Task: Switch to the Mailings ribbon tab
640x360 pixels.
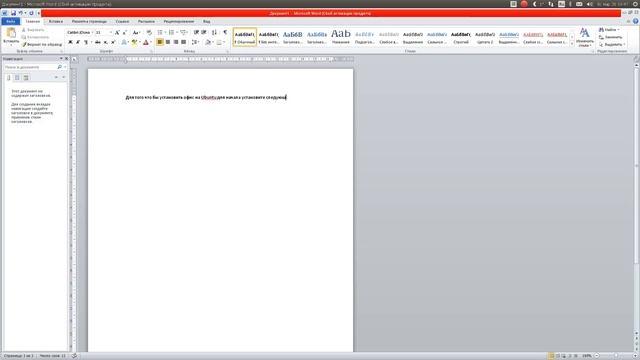Action: click(x=146, y=21)
